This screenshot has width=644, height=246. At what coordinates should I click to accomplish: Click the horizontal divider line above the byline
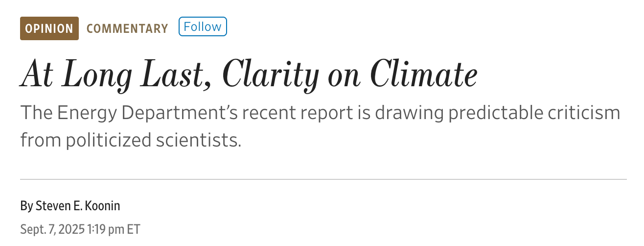(323, 180)
